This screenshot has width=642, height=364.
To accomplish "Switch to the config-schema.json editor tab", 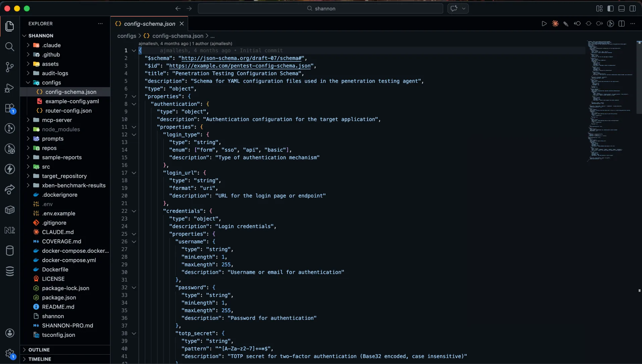I will tap(149, 24).
